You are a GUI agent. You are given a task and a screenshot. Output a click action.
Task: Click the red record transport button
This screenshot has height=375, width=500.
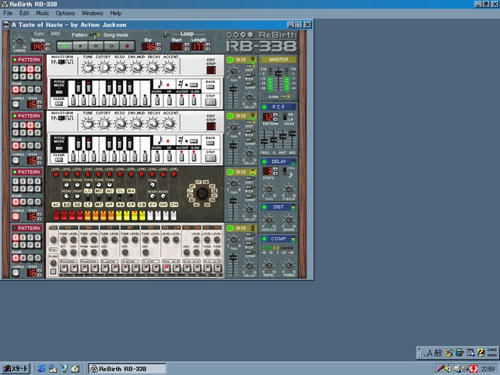127,46
